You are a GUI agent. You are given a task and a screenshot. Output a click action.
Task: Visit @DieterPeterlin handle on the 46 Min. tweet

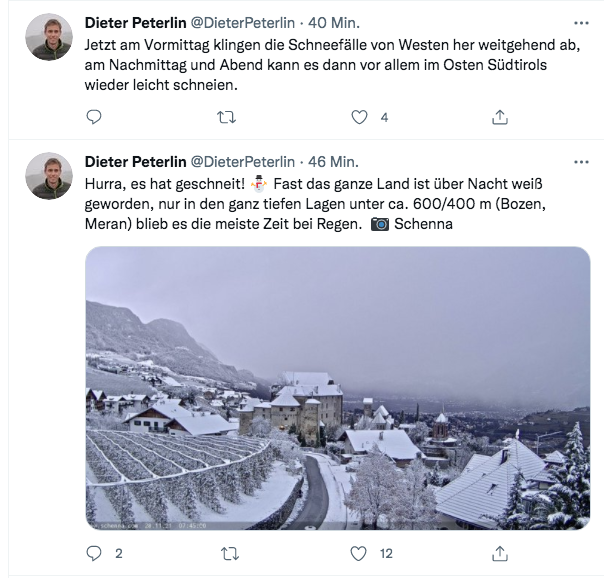coord(243,162)
